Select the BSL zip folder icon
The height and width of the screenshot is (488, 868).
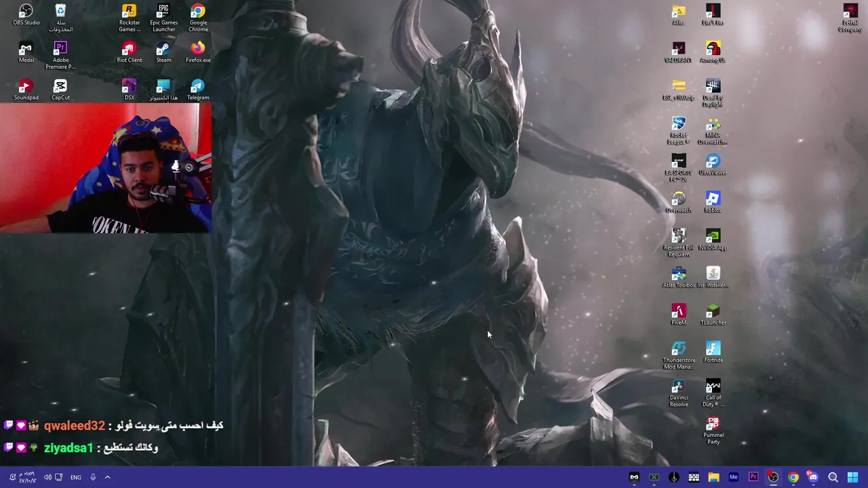tap(678, 89)
